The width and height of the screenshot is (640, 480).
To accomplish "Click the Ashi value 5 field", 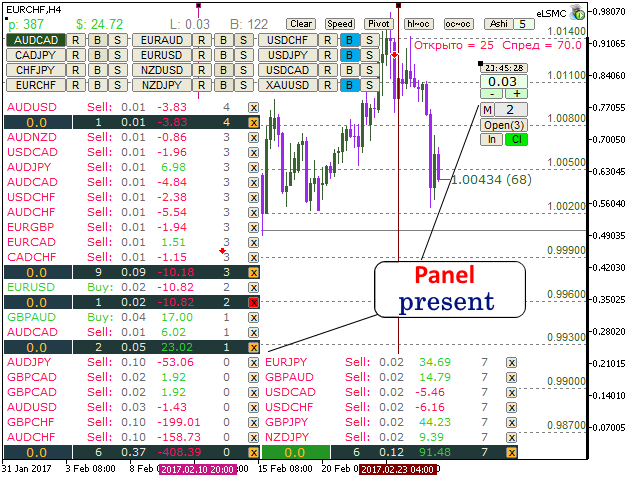I will (523, 24).
